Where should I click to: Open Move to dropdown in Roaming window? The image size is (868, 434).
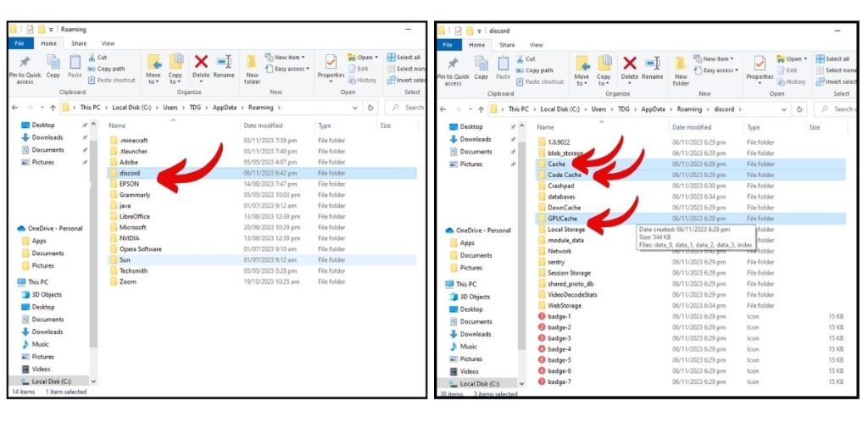(153, 70)
